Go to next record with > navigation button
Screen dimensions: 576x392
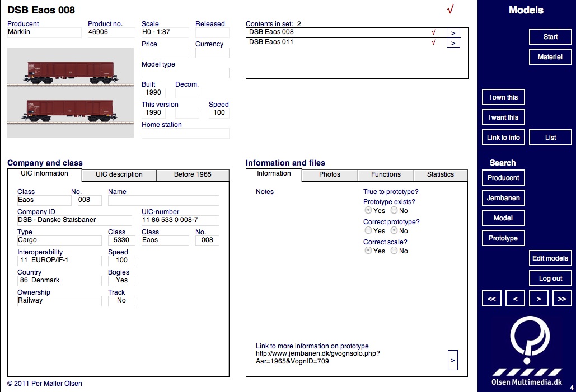[538, 299]
